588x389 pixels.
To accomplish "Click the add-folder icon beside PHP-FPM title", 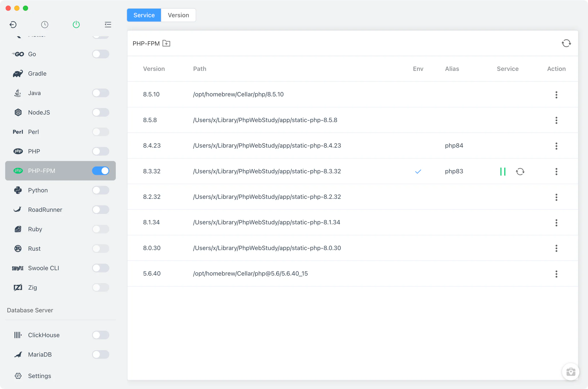I will point(166,43).
